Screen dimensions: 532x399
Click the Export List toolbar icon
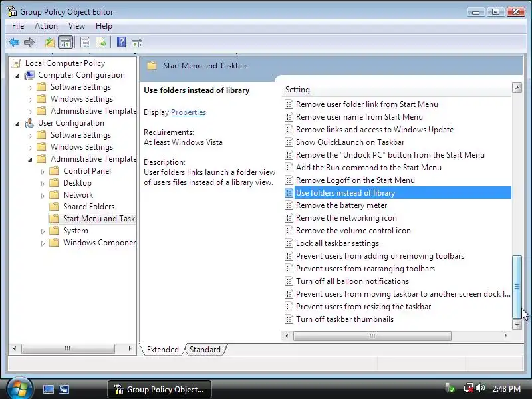(101, 43)
